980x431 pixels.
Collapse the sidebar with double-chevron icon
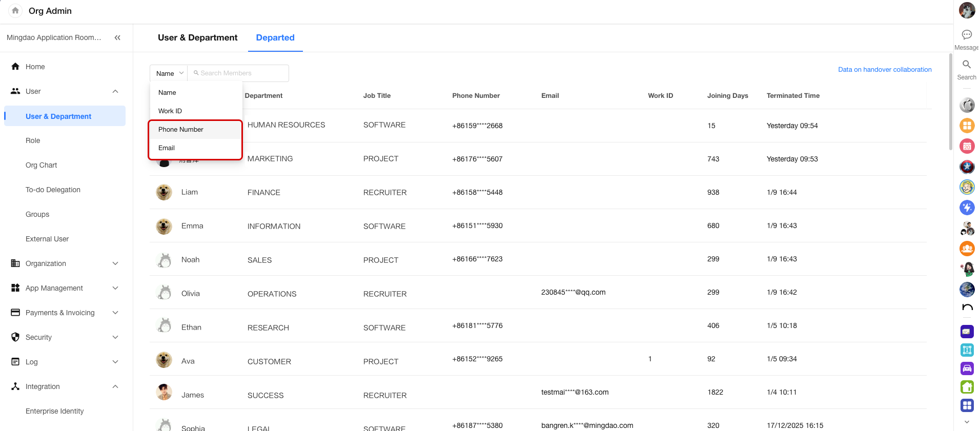click(117, 38)
